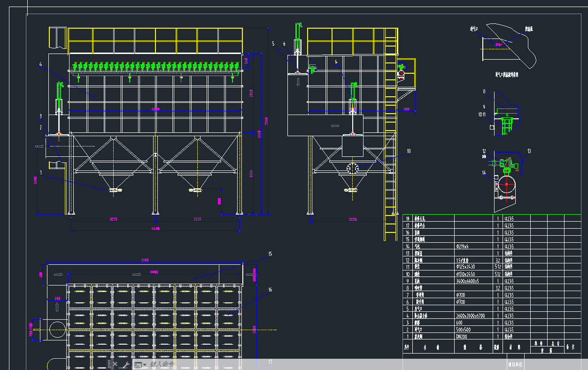Screen dimensions: 588x370
Task: Click the Φ125x2430 specification cell
Action: [x=473, y=267]
